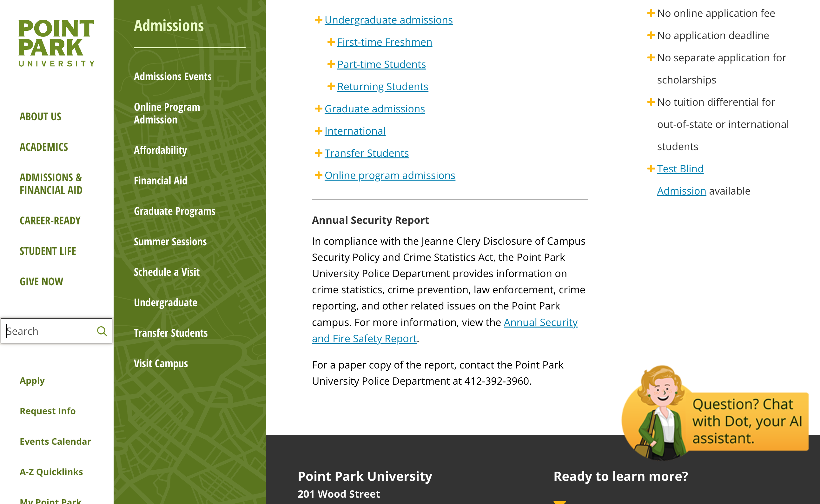820x504 pixels.
Task: Open Undergraduate in green submenu
Action: (x=166, y=303)
